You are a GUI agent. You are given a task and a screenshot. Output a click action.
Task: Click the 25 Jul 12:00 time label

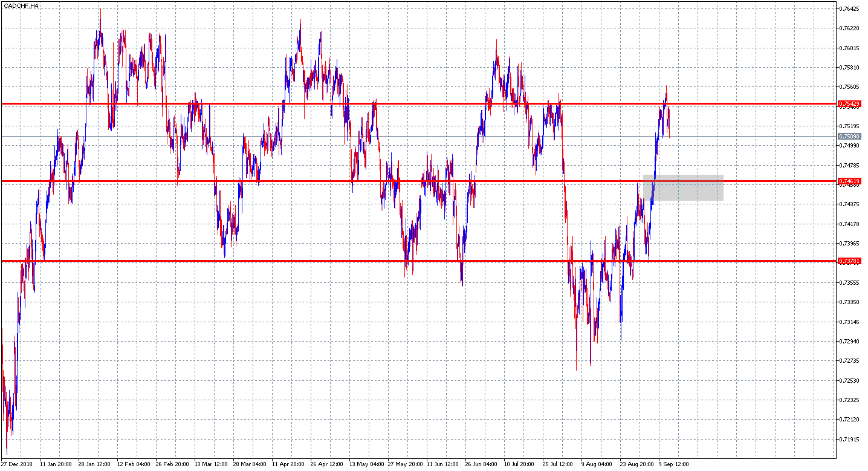click(x=559, y=465)
